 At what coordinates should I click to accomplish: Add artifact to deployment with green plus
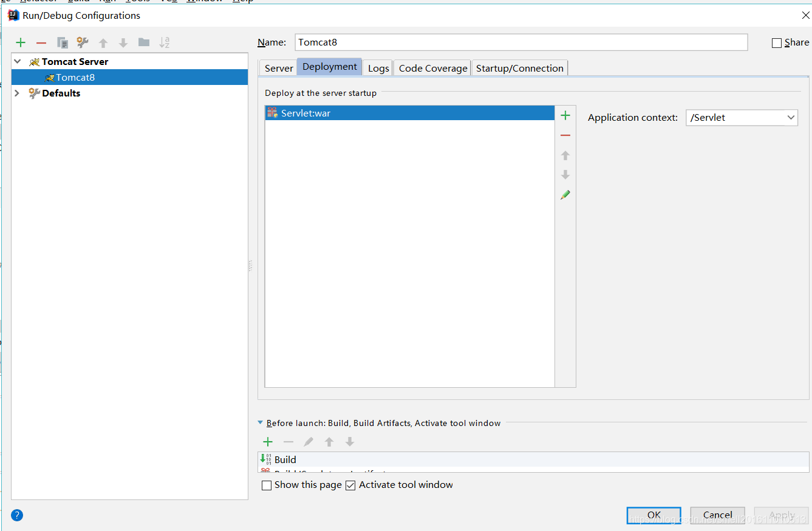[x=565, y=115]
